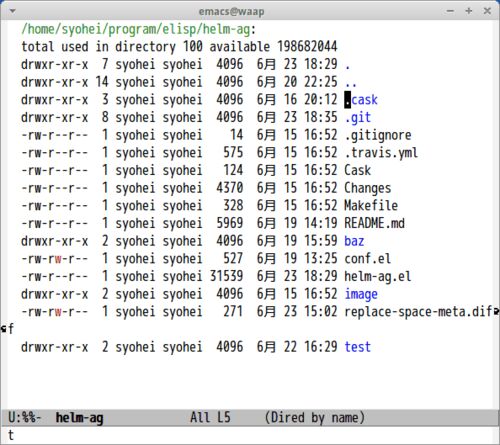
Task: Click the 'All L5' position indicator
Action: point(210,417)
